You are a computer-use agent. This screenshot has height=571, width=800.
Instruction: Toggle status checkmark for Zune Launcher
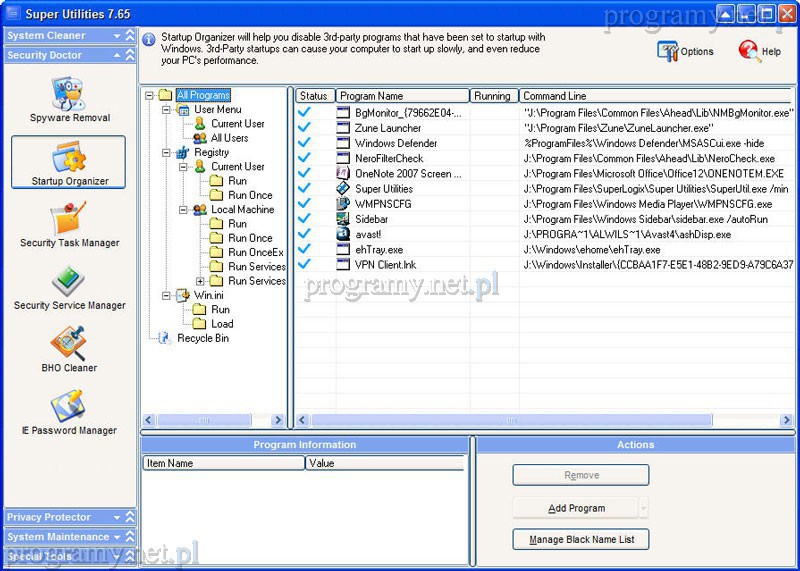click(x=305, y=128)
